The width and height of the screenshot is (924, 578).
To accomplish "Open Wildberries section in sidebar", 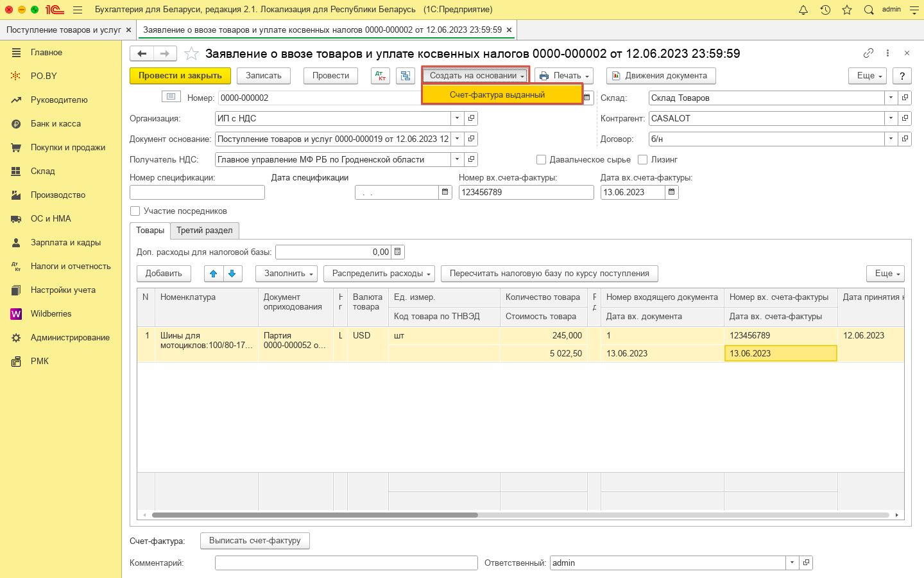I will [51, 314].
